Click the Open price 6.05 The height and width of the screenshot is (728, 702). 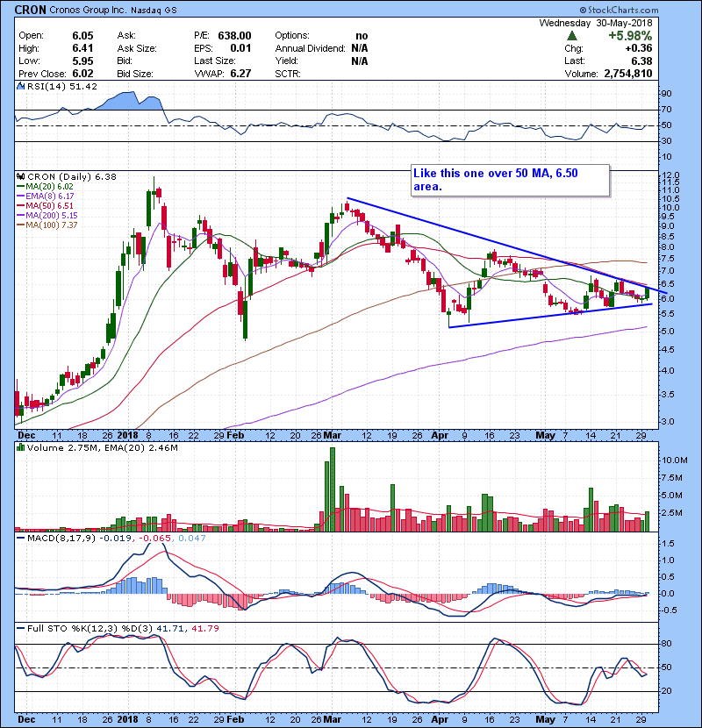(x=82, y=36)
